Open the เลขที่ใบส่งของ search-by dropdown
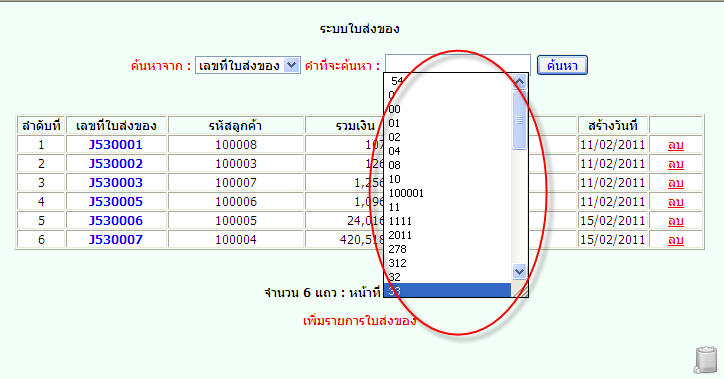724x379 pixels. 248,65
